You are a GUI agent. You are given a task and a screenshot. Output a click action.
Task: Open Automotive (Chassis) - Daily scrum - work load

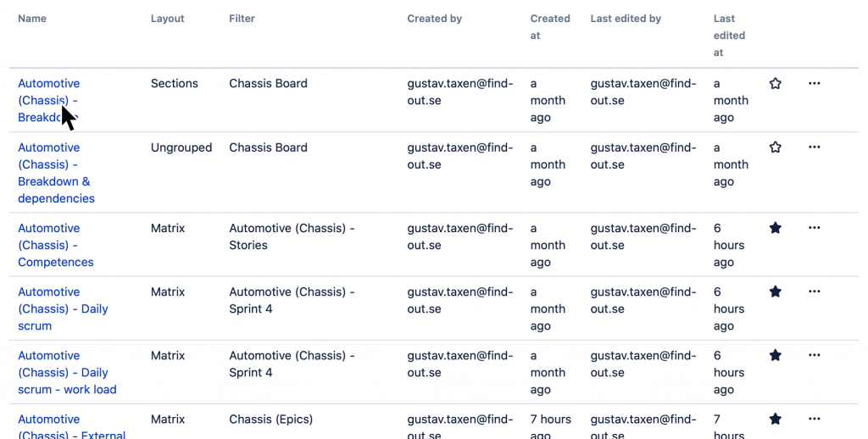pyautogui.click(x=67, y=372)
